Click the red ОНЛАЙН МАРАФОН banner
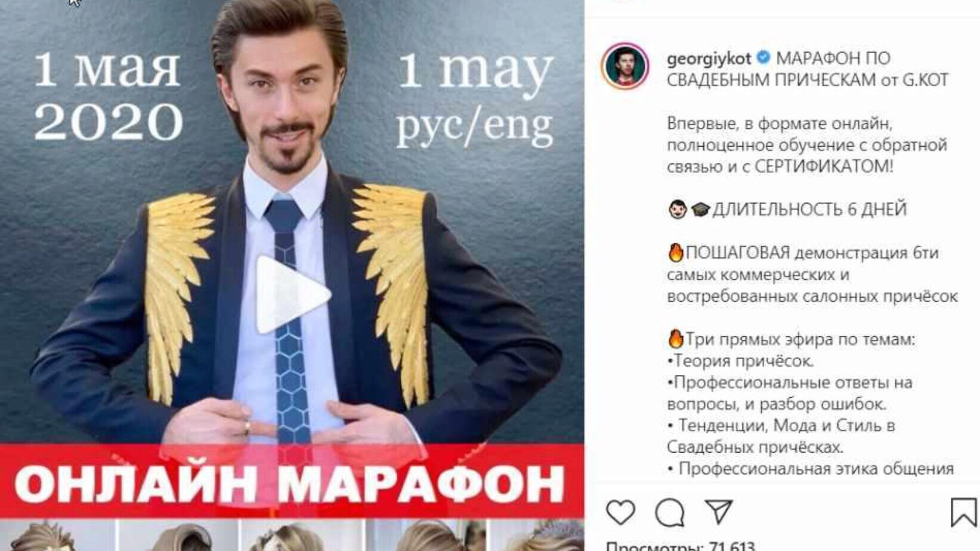 (x=292, y=482)
